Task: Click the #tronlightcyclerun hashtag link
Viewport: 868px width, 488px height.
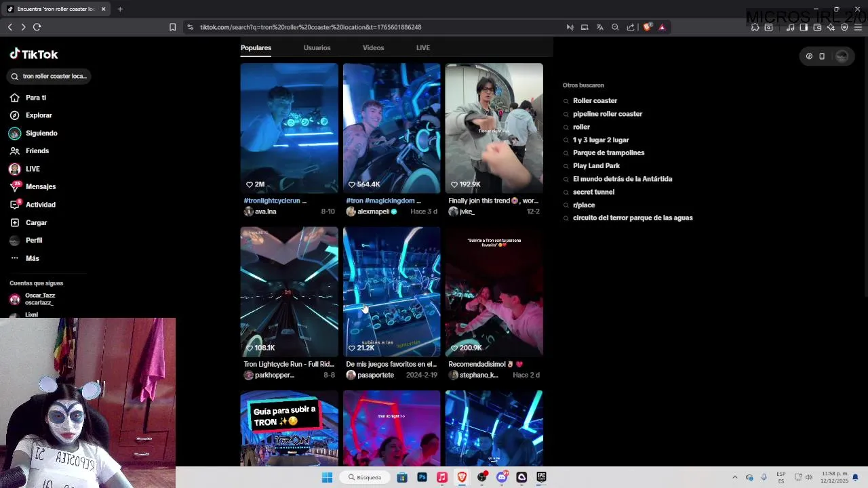Action: coord(272,201)
